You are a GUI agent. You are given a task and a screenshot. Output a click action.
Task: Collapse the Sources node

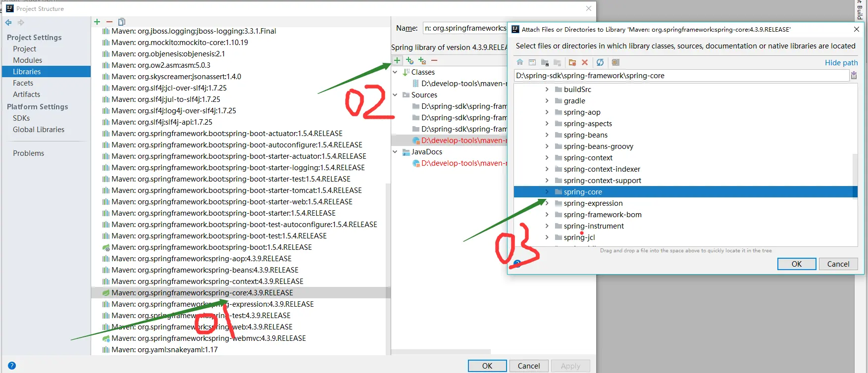(x=395, y=95)
